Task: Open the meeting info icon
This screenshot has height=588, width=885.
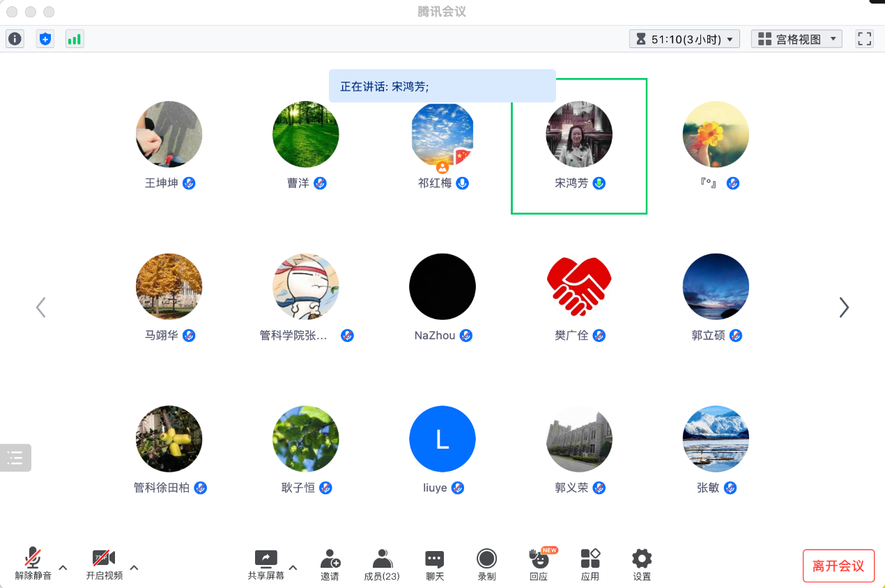Action: (x=15, y=39)
